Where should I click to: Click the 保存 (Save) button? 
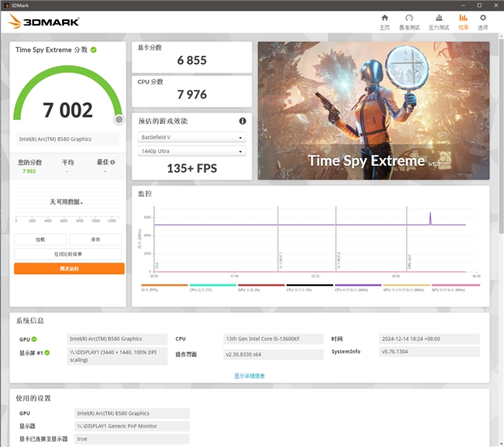click(95, 239)
